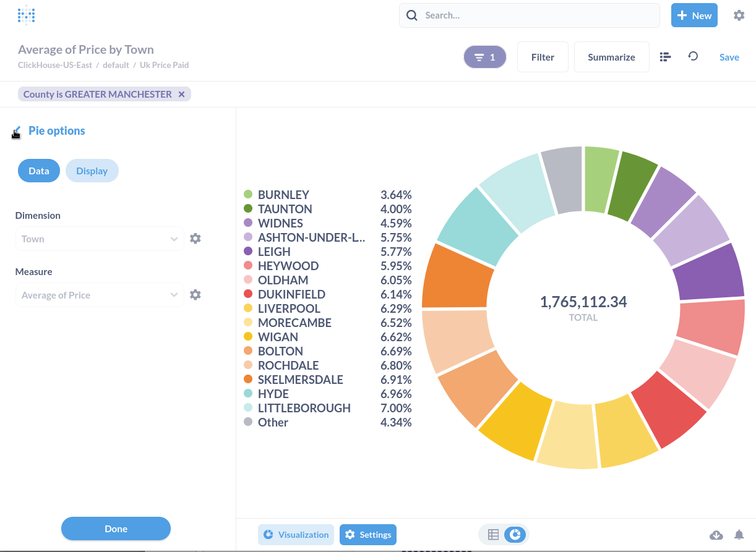Switch chart to table view
This screenshot has height=552, width=756.
[493, 534]
